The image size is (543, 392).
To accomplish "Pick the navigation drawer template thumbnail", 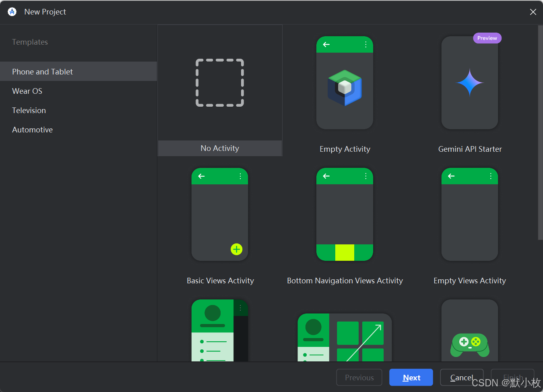I will point(220,330).
